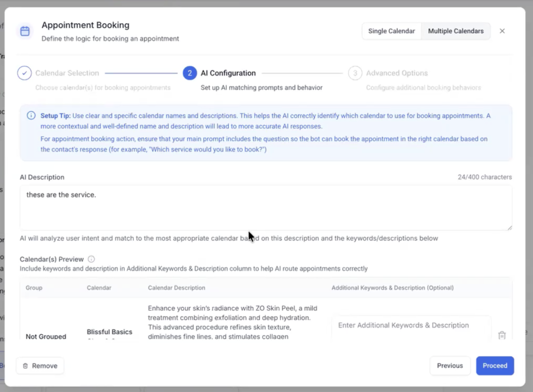533x392 pixels.
Task: Go back with the Previous button
Action: [x=450, y=366]
